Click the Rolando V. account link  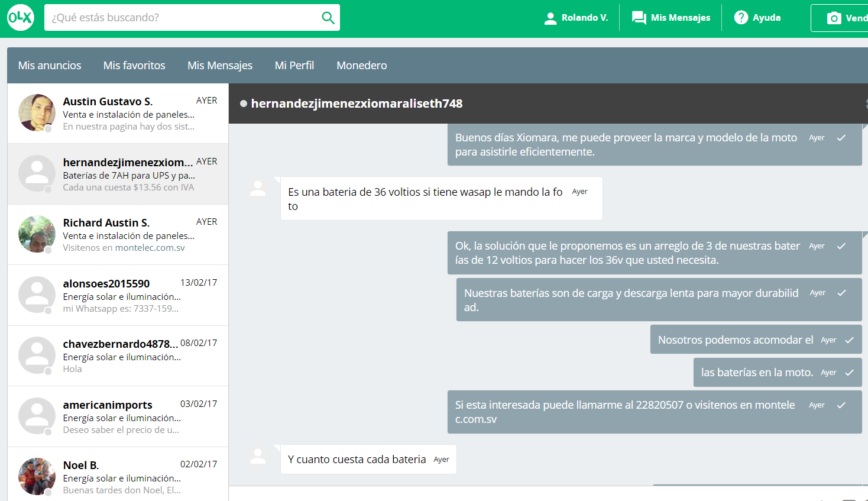click(x=576, y=18)
